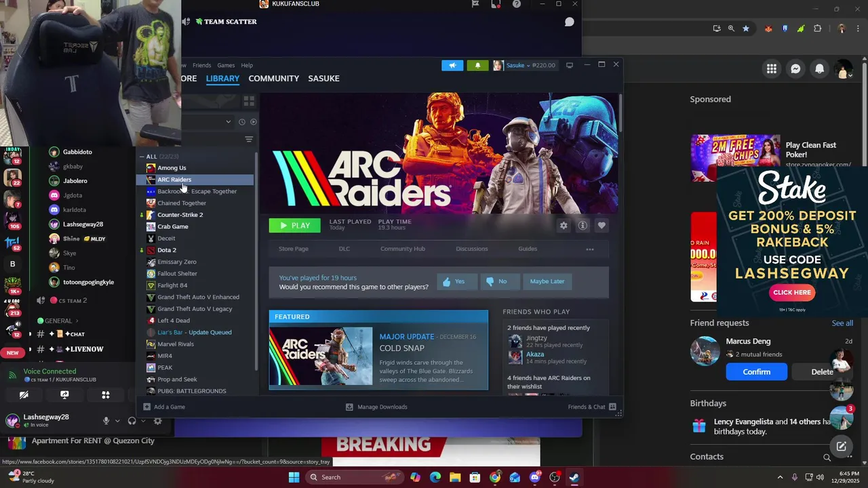
Task: Toggle Discord headphones deafen
Action: [132, 421]
